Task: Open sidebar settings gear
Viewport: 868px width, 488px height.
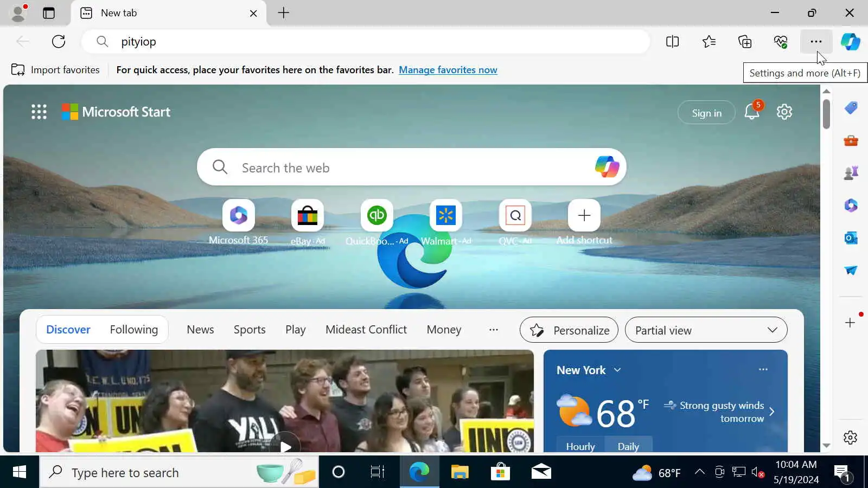Action: pos(850,438)
